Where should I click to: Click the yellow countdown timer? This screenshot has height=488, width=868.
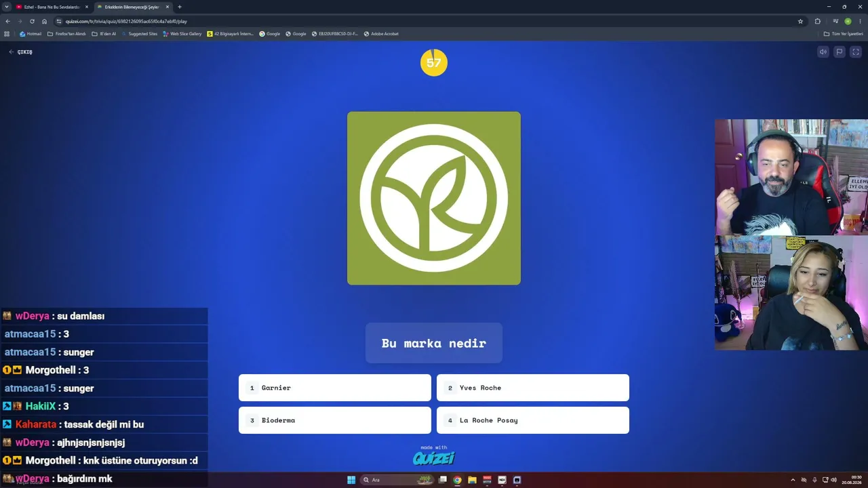tap(434, 63)
